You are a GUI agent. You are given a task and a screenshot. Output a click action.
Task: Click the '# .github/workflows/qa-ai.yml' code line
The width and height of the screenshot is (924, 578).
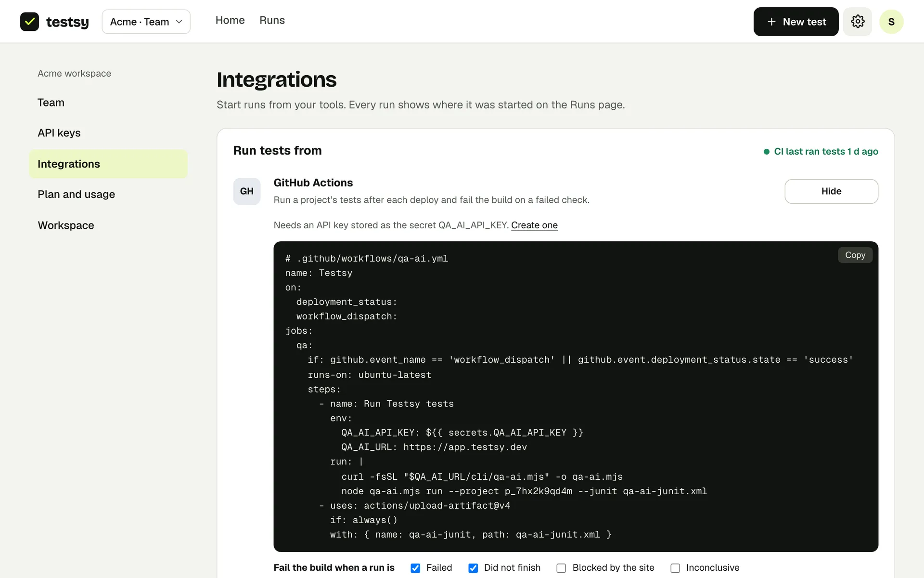pos(367,259)
